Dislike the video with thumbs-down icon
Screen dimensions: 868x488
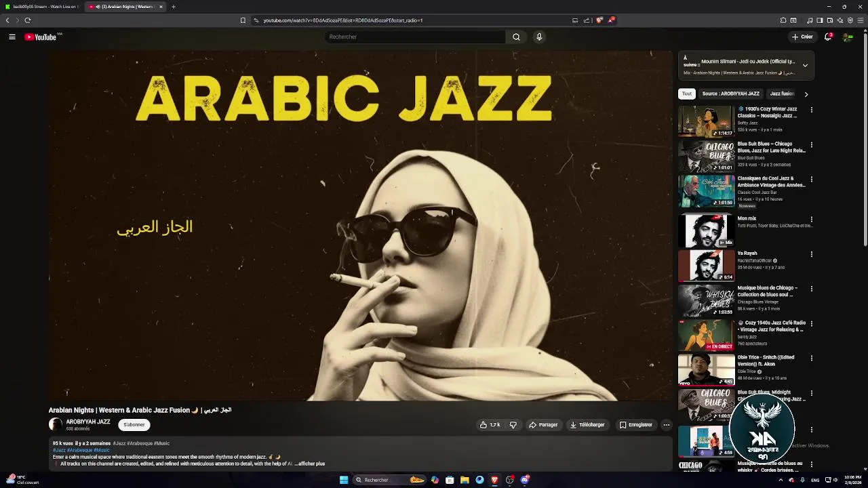pos(513,425)
